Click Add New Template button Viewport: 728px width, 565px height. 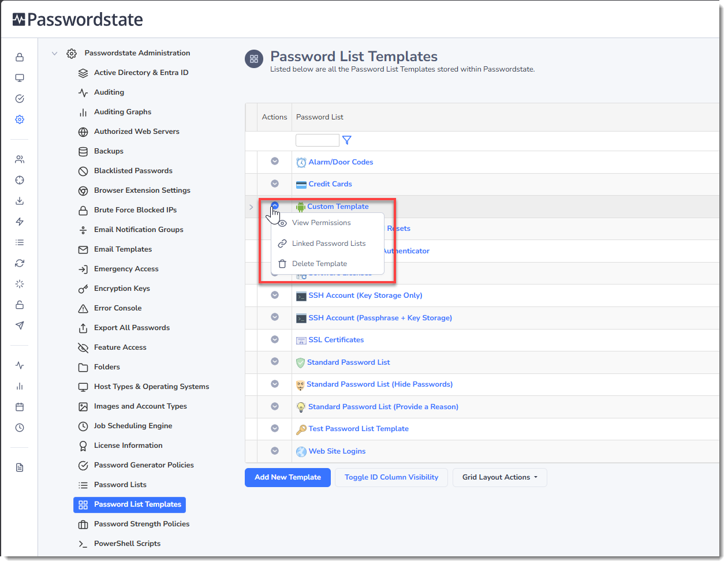[288, 477]
